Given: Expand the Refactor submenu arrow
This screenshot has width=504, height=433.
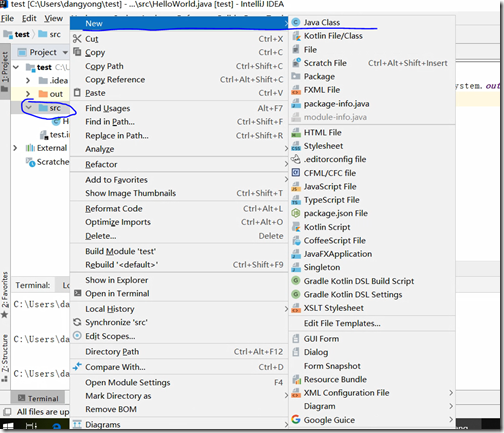Looking at the screenshot, I should 286,164.
